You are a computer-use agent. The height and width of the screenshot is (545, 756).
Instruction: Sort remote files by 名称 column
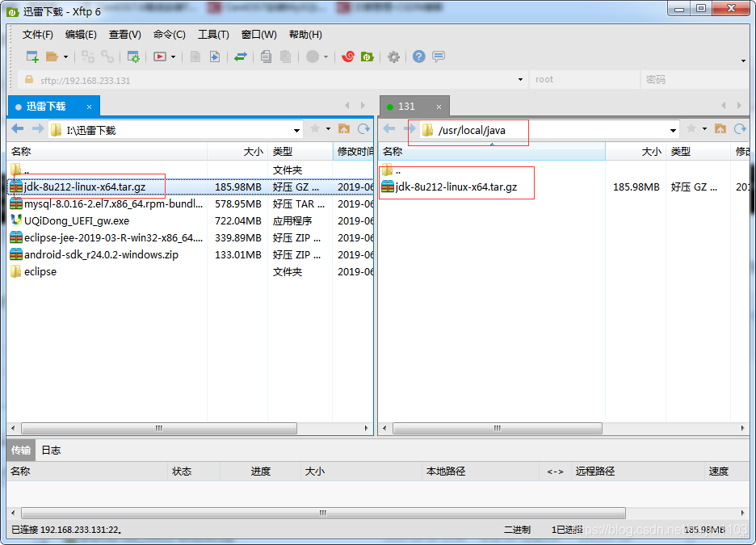492,151
